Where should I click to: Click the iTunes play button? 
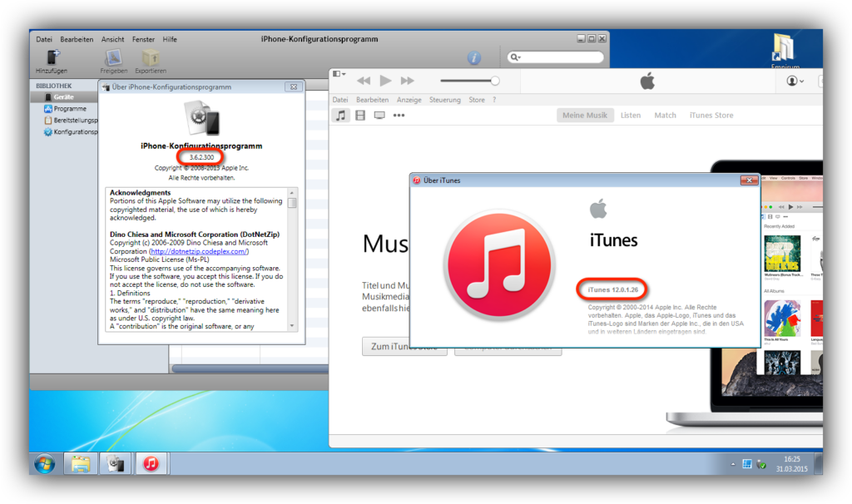pyautogui.click(x=385, y=81)
